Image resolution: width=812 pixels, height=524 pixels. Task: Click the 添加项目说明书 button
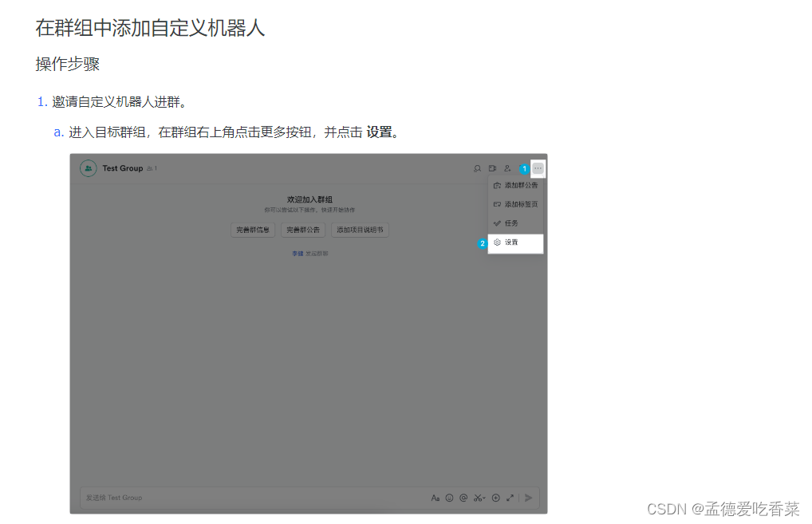pyautogui.click(x=360, y=229)
